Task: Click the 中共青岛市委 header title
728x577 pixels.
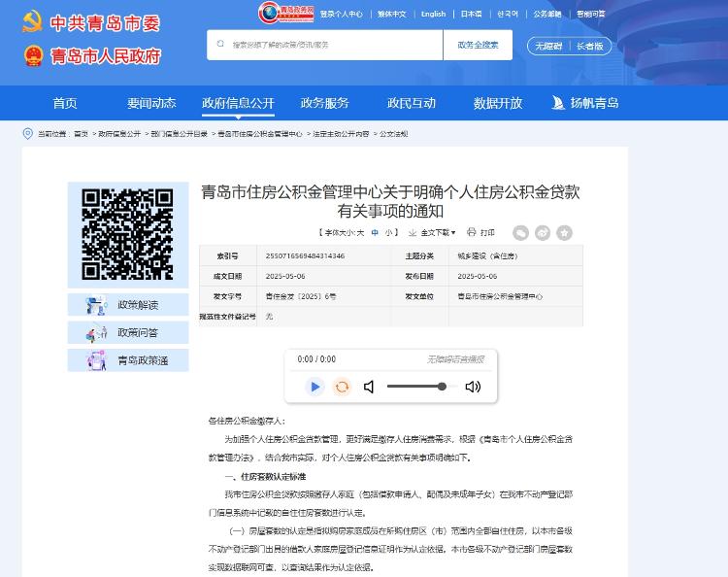Action: click(x=106, y=22)
